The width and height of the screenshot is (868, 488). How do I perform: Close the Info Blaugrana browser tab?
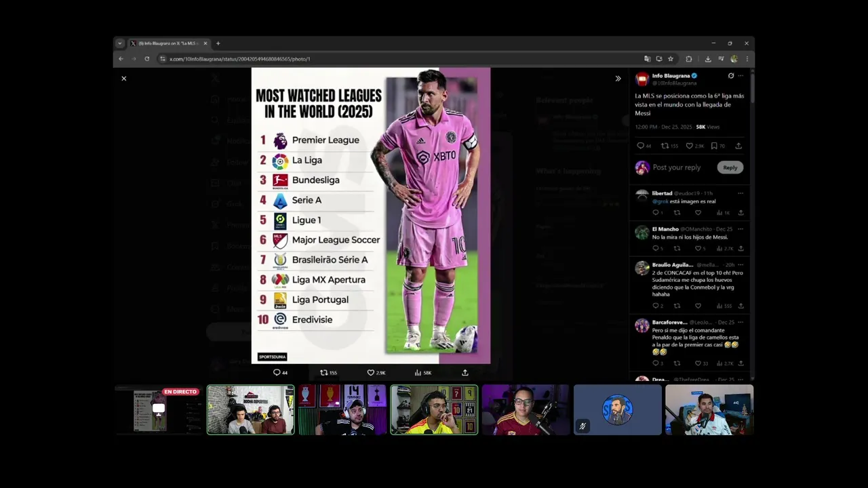(x=205, y=43)
